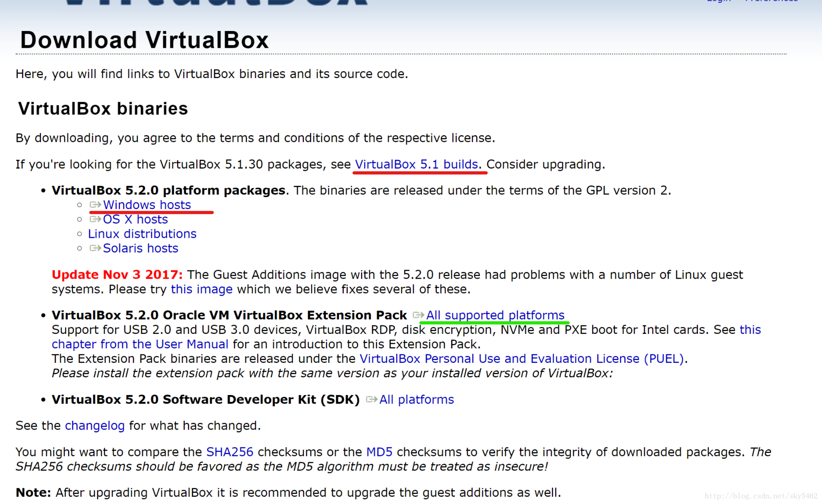Open the changelog link
The image size is (822, 504).
pos(95,426)
